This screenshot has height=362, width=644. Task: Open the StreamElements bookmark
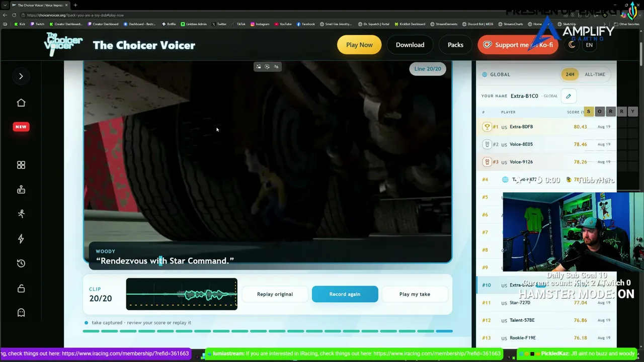[x=444, y=24]
